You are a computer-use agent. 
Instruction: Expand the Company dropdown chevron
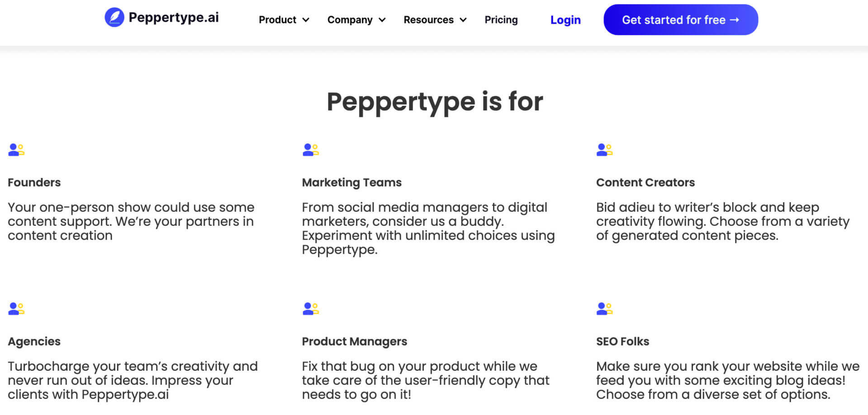point(382,20)
